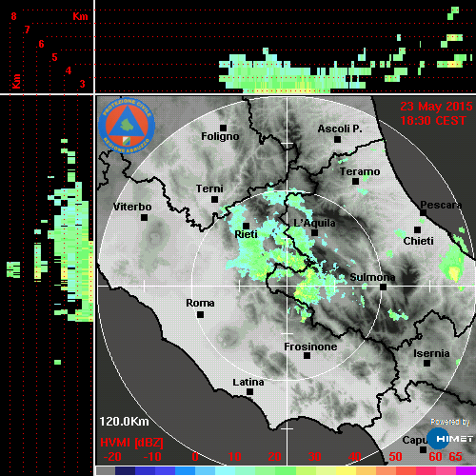
Task: Click the Roma label
Action: point(200,303)
